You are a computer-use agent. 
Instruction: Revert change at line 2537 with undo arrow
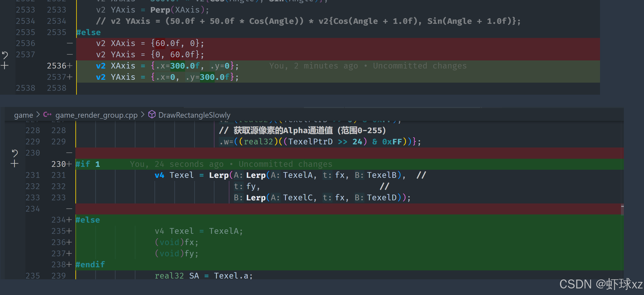click(x=5, y=55)
